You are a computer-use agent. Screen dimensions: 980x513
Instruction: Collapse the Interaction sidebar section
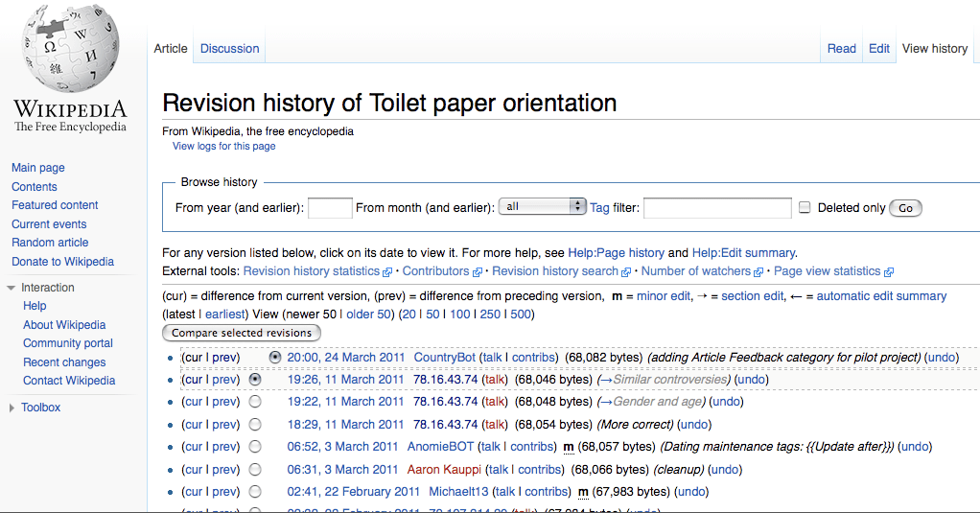pos(11,288)
